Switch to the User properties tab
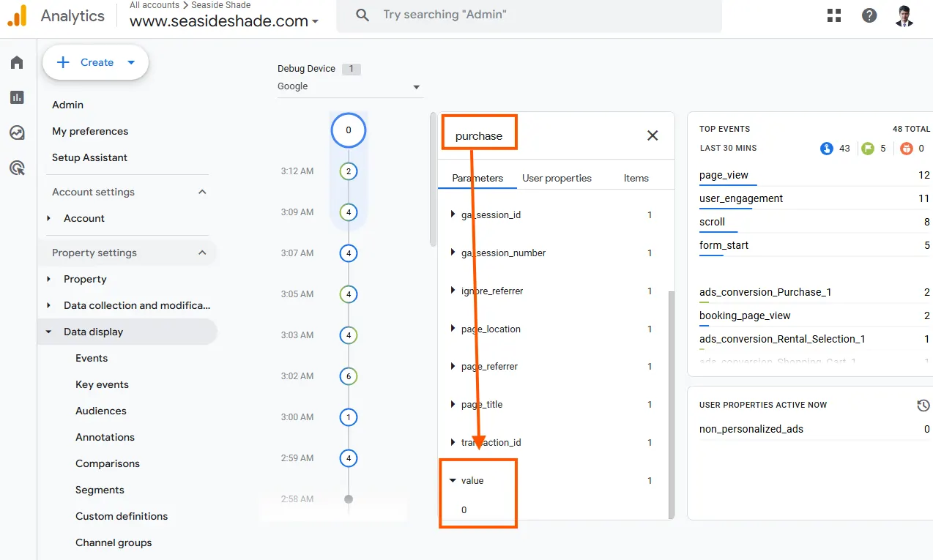This screenshot has width=933, height=560. click(x=557, y=178)
